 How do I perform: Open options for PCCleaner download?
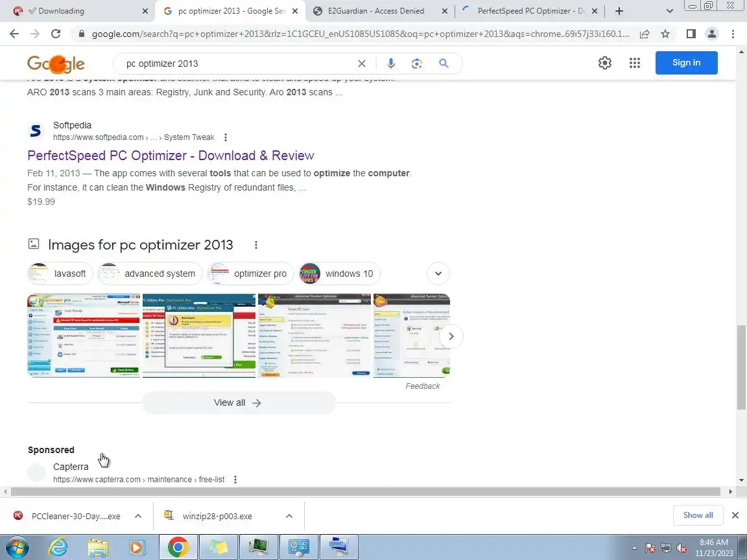(x=137, y=516)
